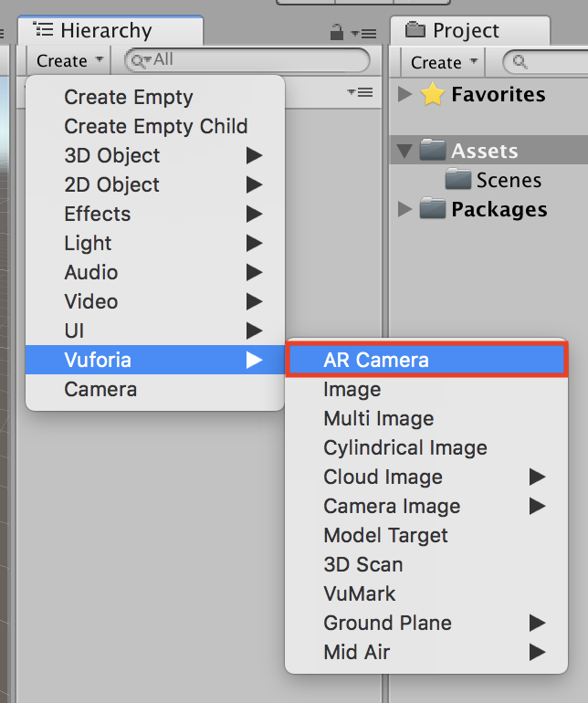The width and height of the screenshot is (588, 703).
Task: Click the Hierarchy panel lock icon
Action: [x=337, y=33]
